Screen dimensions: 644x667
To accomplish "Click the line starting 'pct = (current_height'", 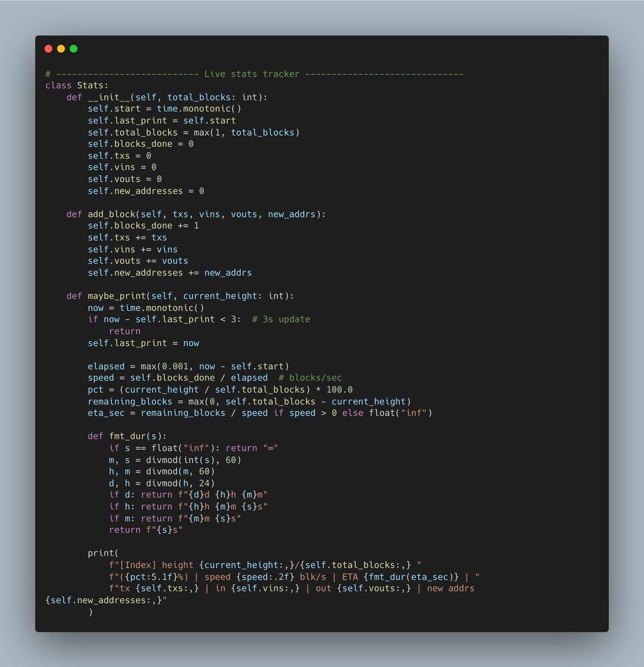I will pos(220,390).
